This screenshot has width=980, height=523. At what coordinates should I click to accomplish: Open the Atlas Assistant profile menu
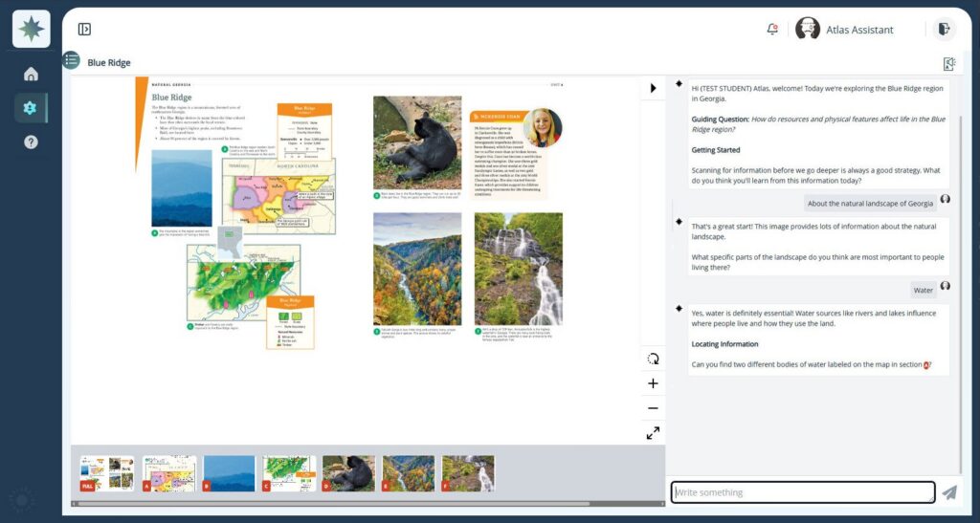tap(846, 30)
